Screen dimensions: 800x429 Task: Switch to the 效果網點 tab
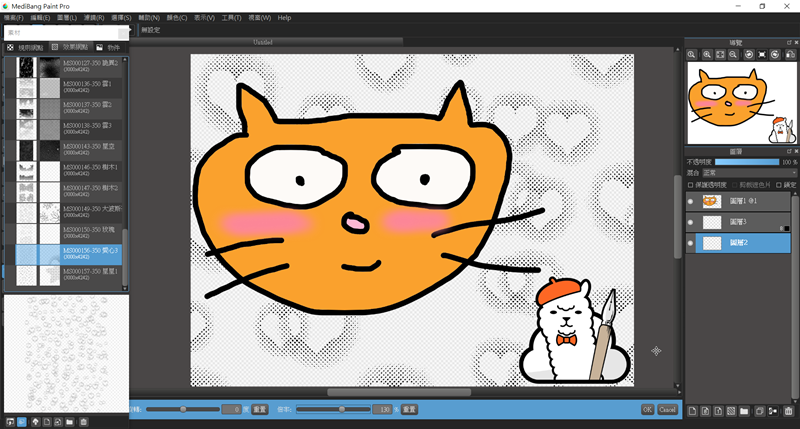click(x=70, y=47)
